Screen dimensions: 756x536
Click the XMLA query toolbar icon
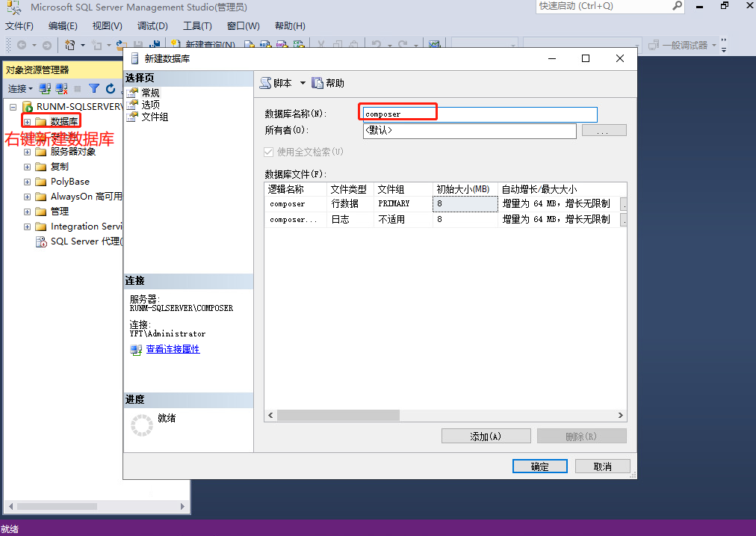pyautogui.click(x=299, y=45)
